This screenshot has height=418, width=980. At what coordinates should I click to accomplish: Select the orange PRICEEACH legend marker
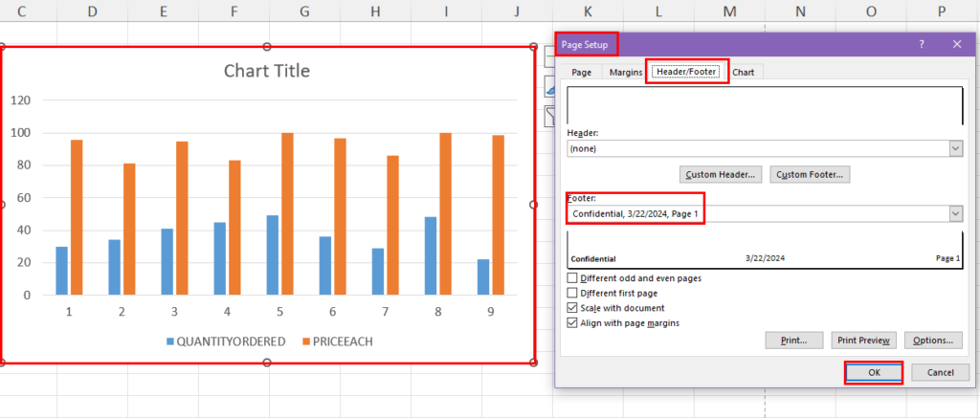click(306, 341)
